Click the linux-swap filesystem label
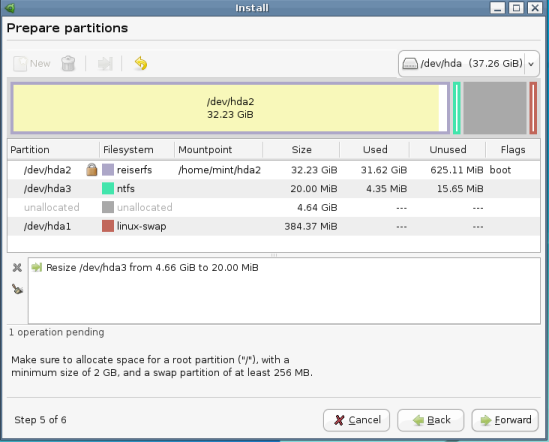Image resolution: width=549 pixels, height=442 pixels. tap(141, 227)
